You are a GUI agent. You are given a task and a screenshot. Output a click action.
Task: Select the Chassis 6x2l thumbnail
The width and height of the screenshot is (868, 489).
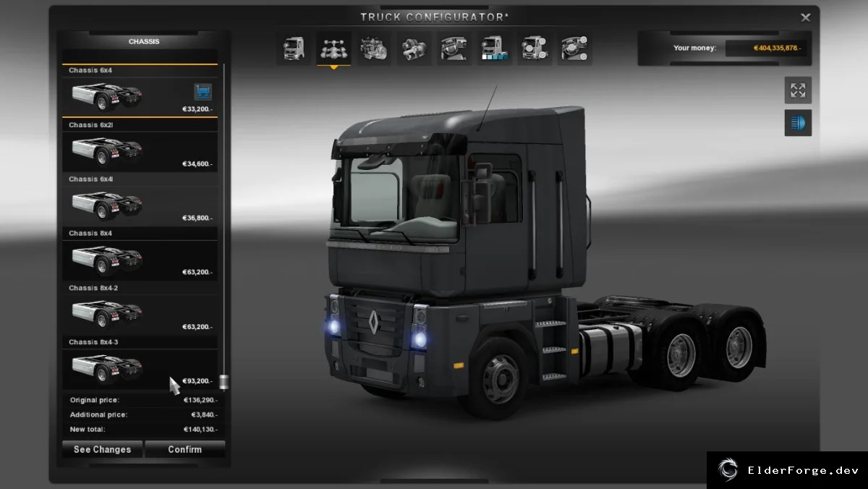tap(107, 150)
